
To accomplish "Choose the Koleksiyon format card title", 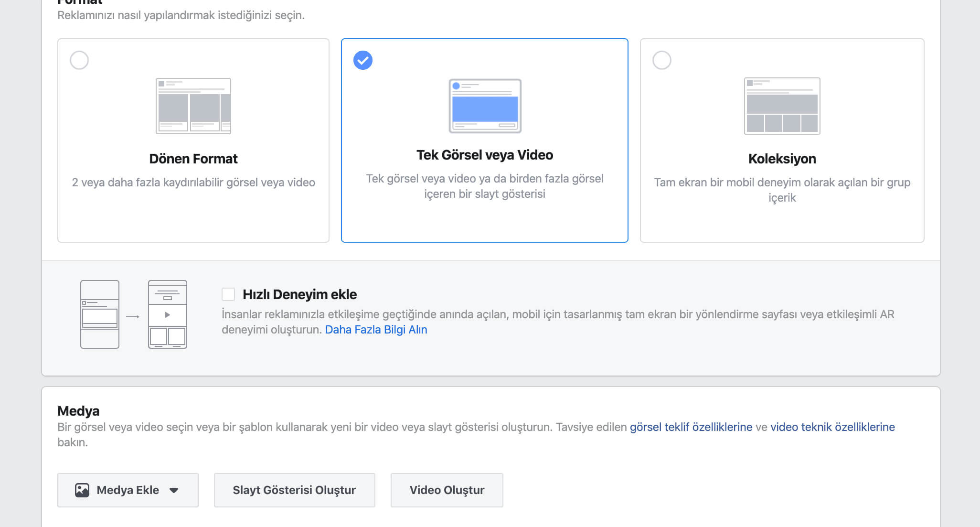I will pos(782,159).
